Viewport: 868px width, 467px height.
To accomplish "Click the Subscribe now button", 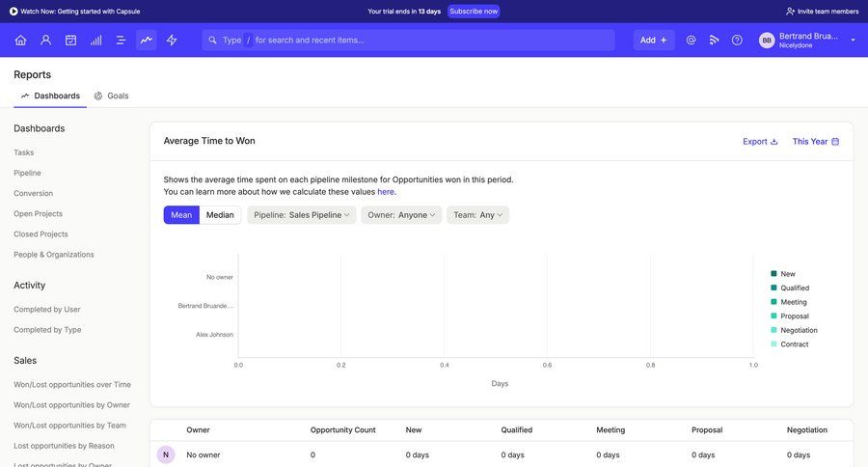I will pyautogui.click(x=474, y=12).
